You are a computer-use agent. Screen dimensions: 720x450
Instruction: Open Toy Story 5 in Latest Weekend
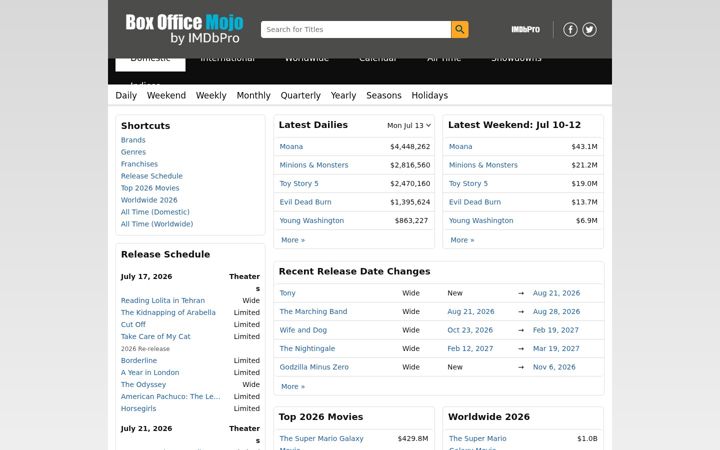[468, 183]
